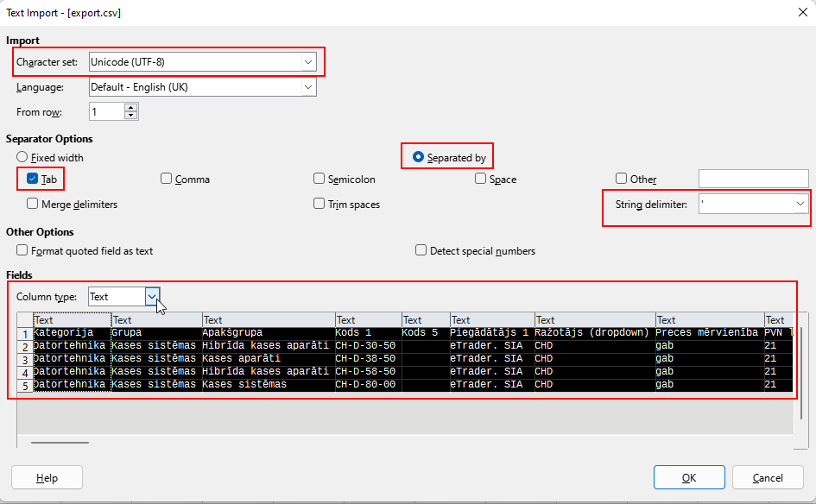The image size is (816, 504).
Task: Turn on Detect special numbers
Action: point(421,251)
